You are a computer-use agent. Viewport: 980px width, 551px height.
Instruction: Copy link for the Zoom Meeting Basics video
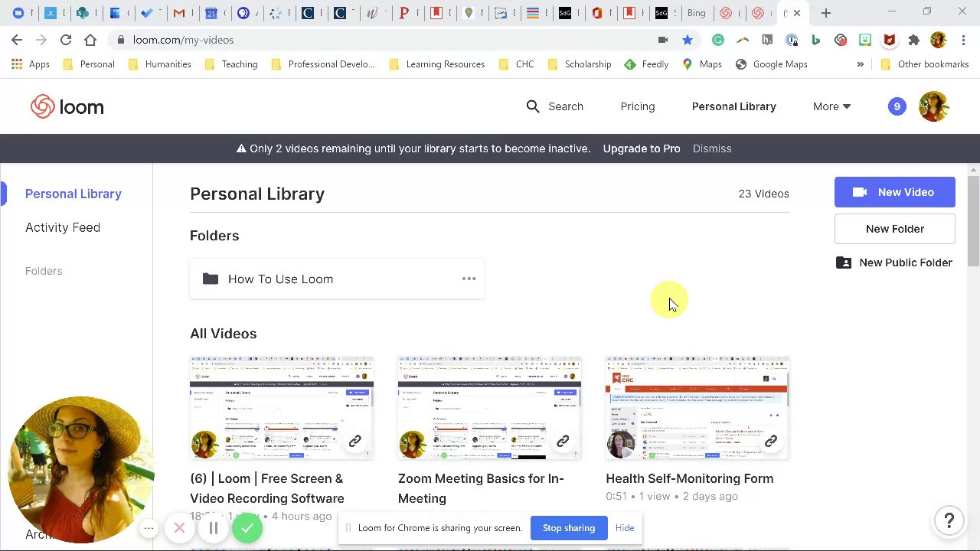tap(563, 442)
